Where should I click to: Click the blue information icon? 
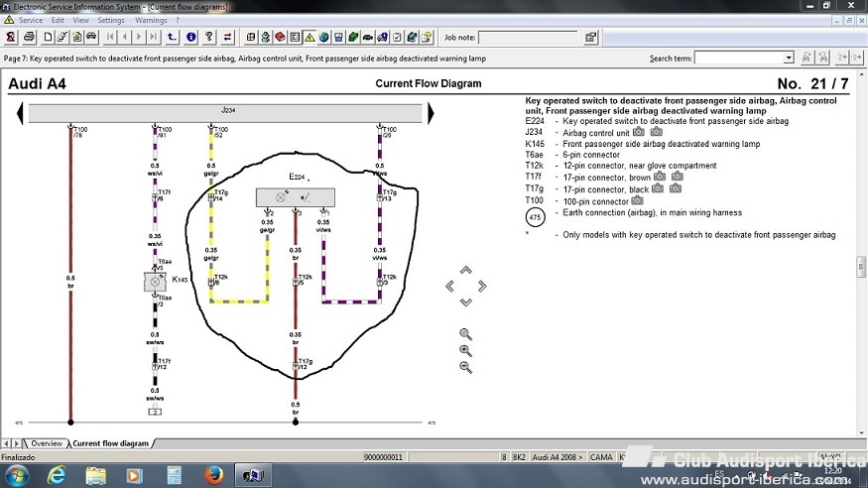click(x=191, y=37)
